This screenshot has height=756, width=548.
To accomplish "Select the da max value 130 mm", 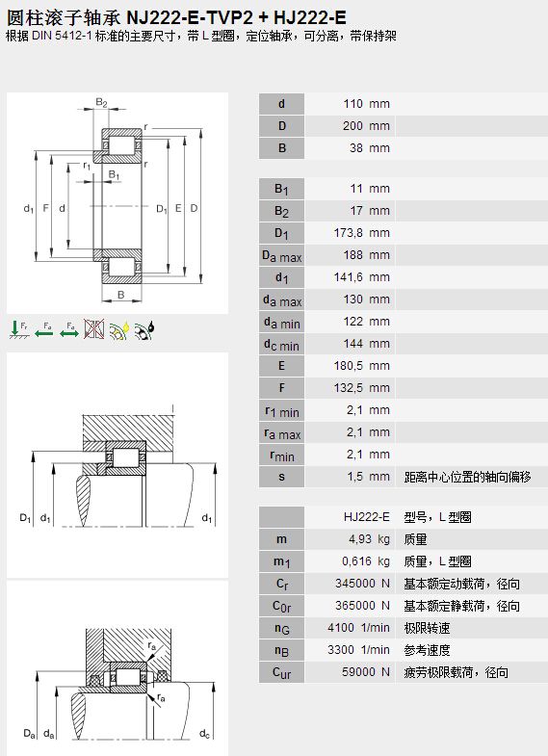I will tap(366, 300).
